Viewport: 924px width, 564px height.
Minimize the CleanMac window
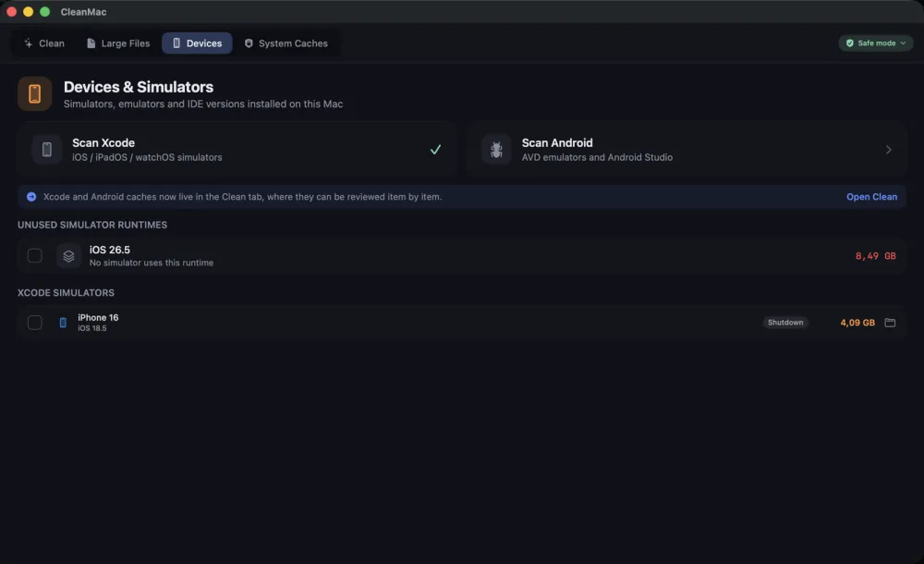[x=28, y=12]
